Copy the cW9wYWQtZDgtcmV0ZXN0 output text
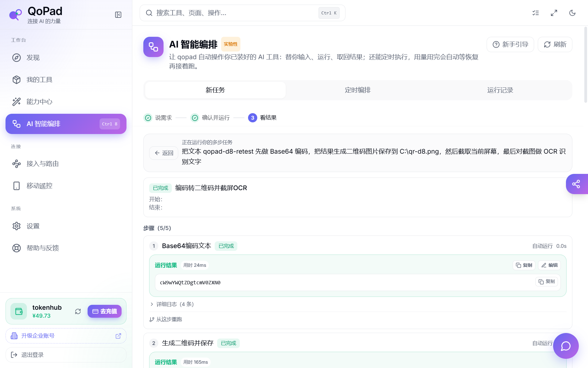Screen dimensions: 588x368 pos(547,282)
